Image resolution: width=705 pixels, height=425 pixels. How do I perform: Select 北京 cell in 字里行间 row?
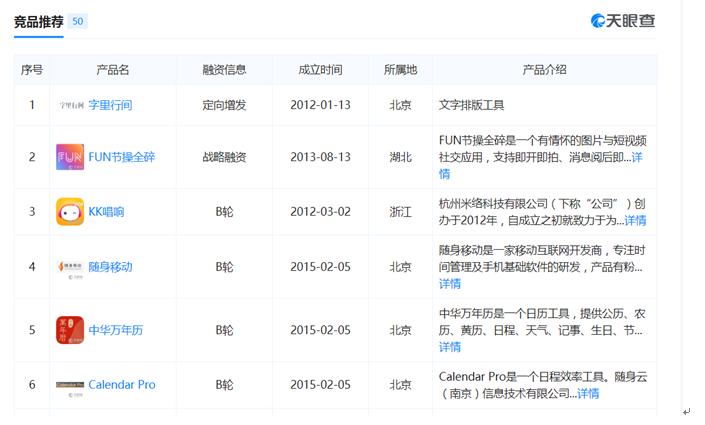pyautogui.click(x=400, y=105)
